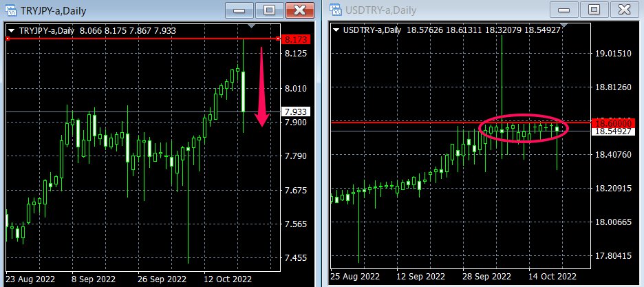Click the TRYJPY-a chart window icon
This screenshot has height=287, width=644.
tap(12, 10)
